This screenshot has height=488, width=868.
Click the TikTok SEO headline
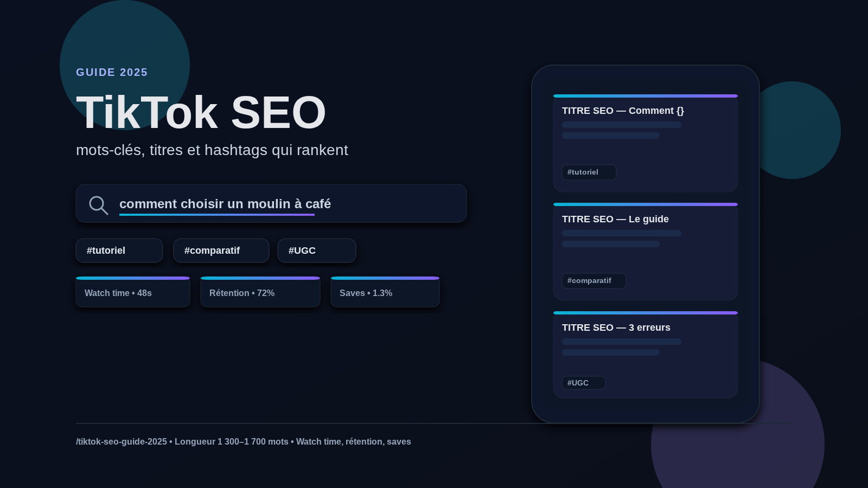coord(201,112)
